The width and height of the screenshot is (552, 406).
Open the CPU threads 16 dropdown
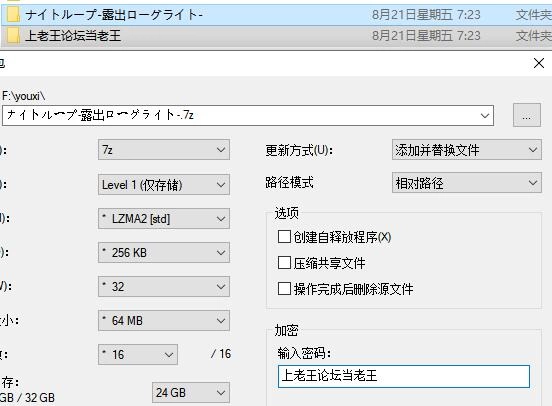tap(138, 354)
